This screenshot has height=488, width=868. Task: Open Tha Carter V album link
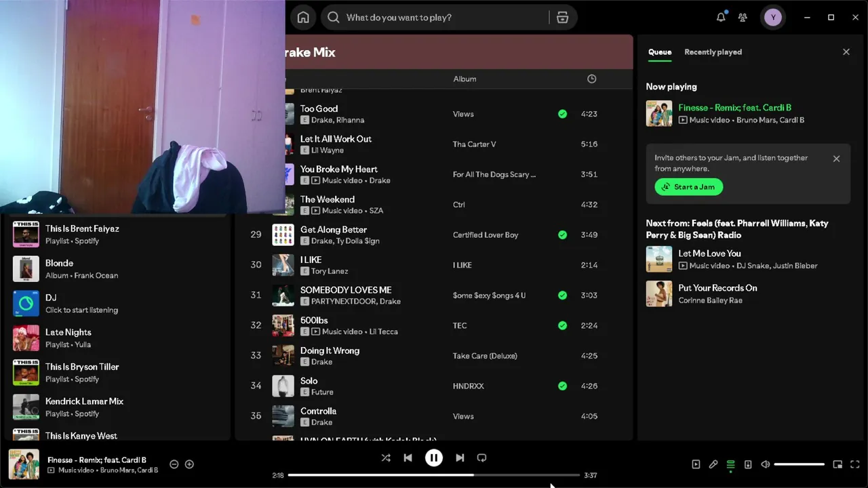(475, 144)
